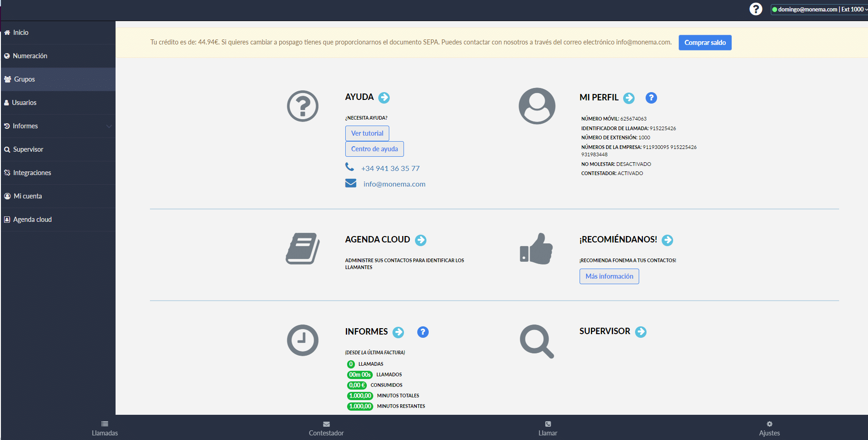Open the Centro de ayuda button
This screenshot has height=440, width=868.
[x=374, y=149]
